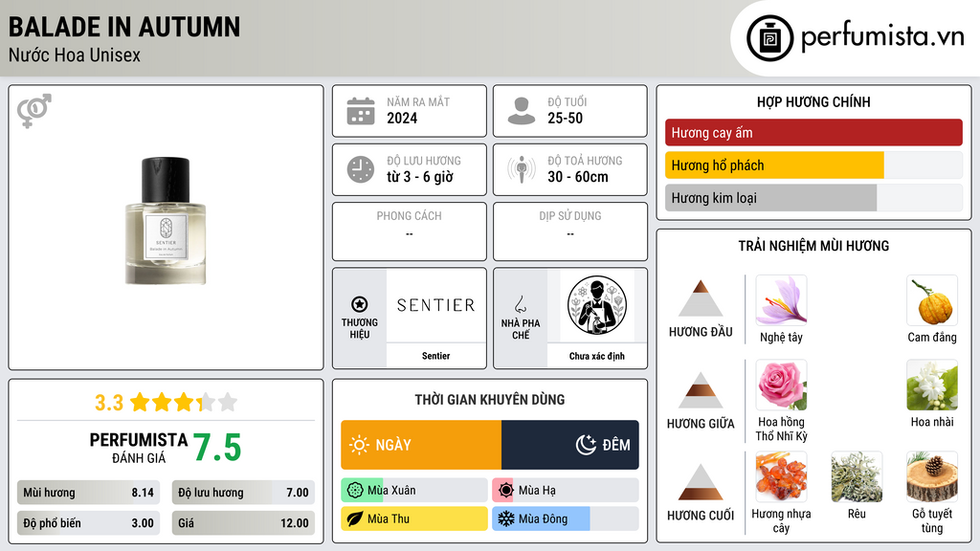Click the nose icon above Nhà pha chế
Viewport: 980px width, 551px height.
pyautogui.click(x=520, y=304)
